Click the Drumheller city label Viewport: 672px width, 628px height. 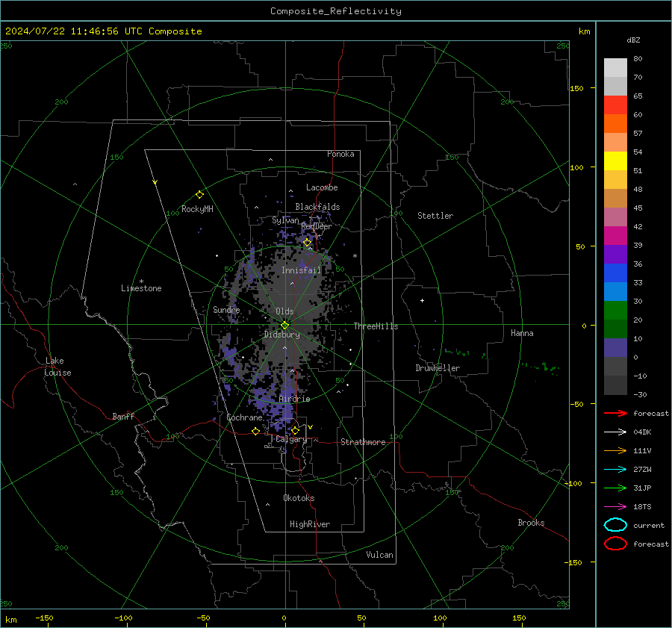(x=438, y=368)
